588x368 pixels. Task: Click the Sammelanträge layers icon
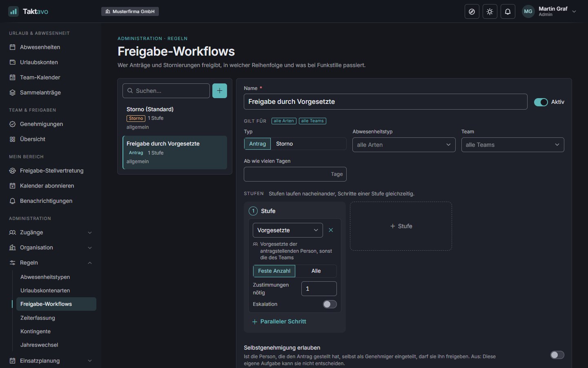[13, 92]
